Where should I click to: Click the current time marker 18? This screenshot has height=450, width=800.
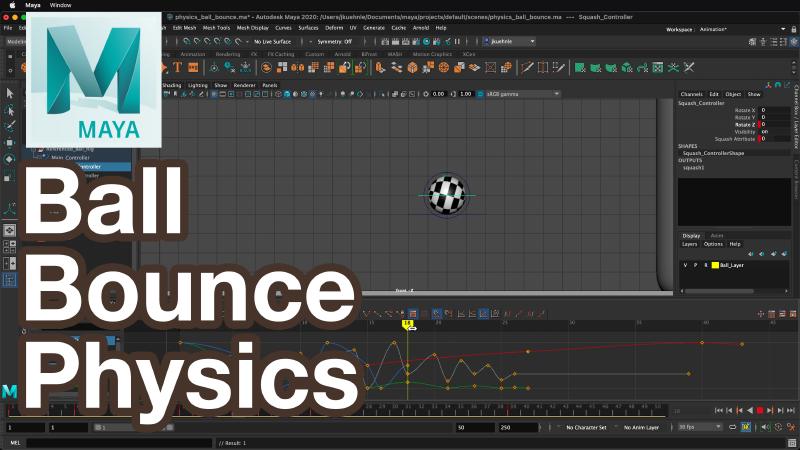(407, 323)
